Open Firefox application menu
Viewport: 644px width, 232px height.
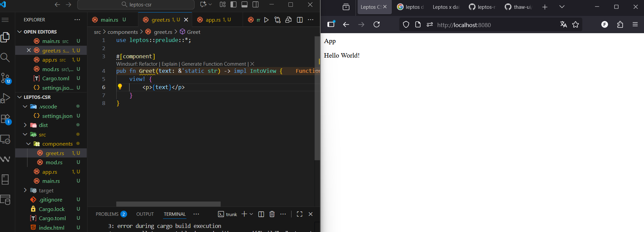(635, 24)
